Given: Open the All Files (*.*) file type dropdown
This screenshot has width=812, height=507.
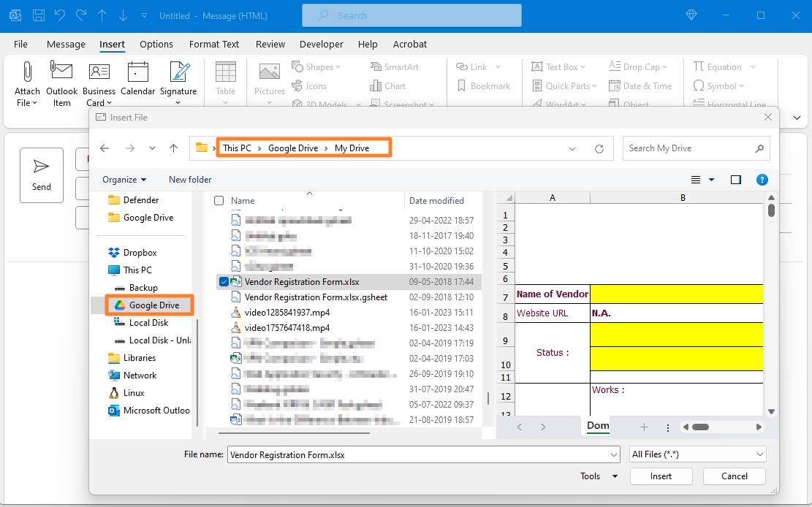Looking at the screenshot, I should (x=697, y=454).
